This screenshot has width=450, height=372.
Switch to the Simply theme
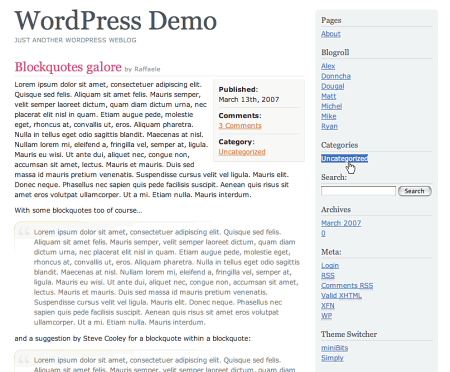(x=332, y=358)
